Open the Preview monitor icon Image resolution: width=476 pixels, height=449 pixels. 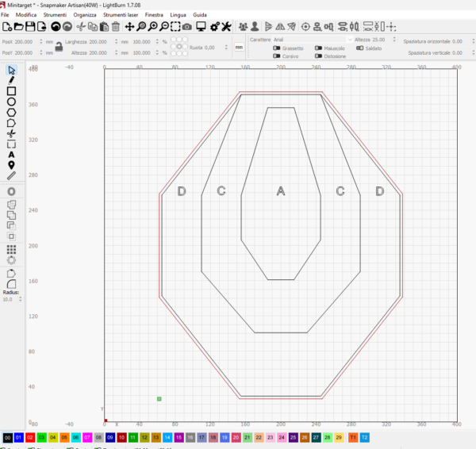[201, 27]
